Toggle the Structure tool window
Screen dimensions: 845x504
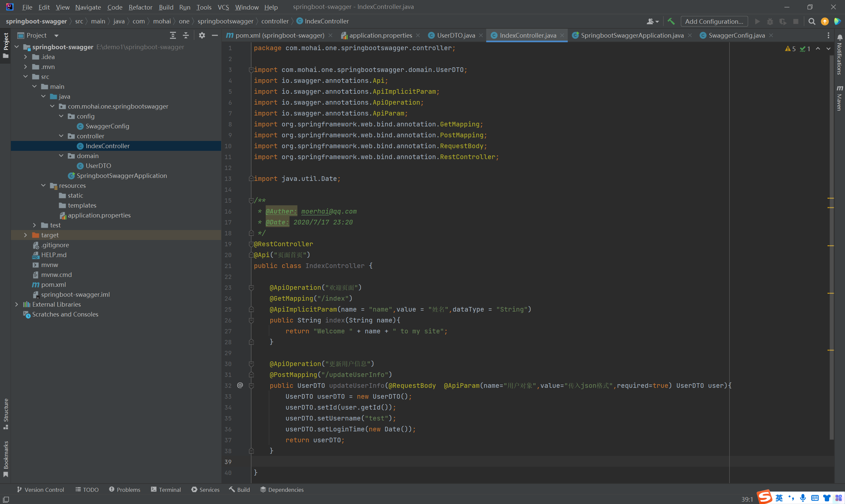(5, 413)
